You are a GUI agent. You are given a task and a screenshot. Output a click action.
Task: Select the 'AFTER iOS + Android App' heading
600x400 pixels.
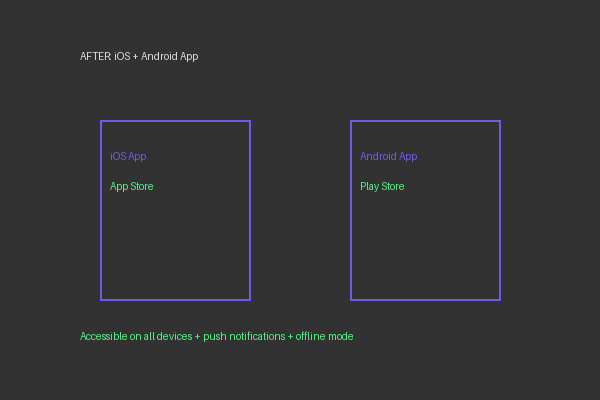pos(139,56)
